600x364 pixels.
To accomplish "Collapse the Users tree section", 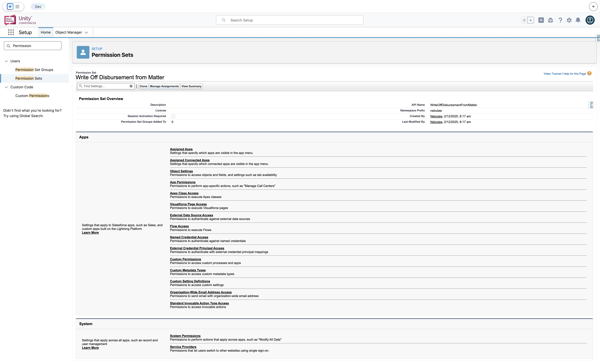I will tap(6, 61).
